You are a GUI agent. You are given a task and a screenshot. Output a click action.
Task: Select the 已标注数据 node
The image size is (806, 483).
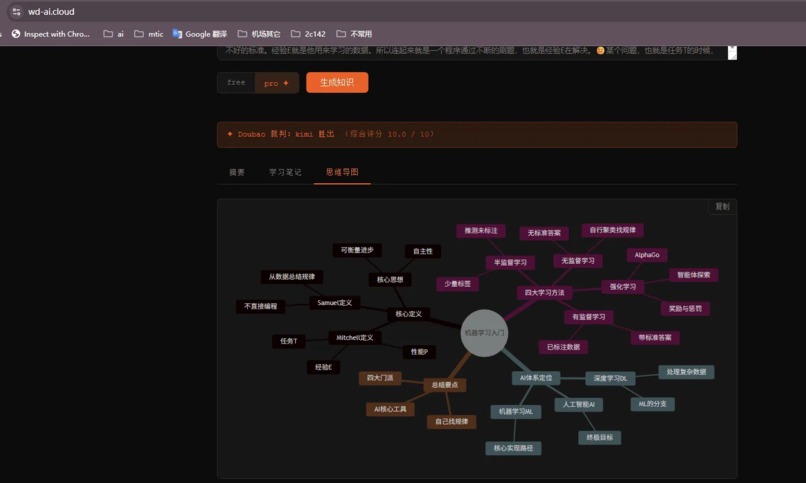pos(563,347)
